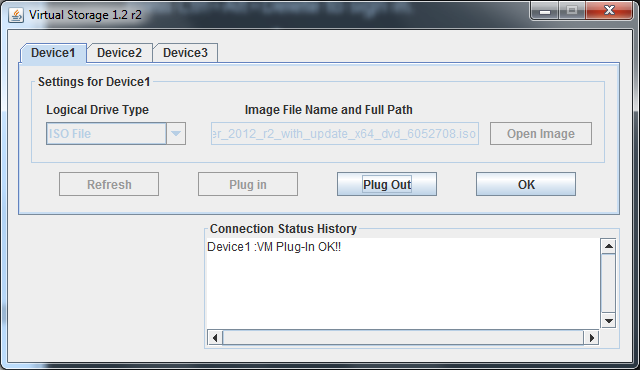The width and height of the screenshot is (640, 370).
Task: Click the Refresh button
Action: click(109, 184)
